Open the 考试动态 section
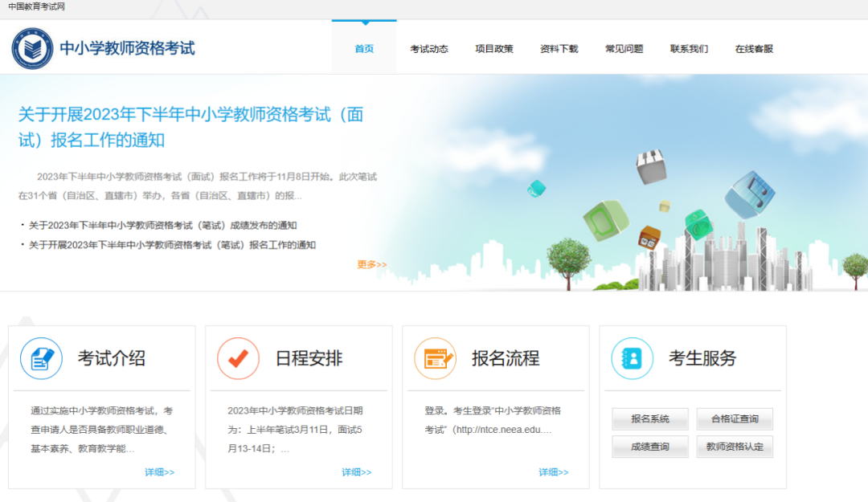This screenshot has height=502, width=868. pos(428,47)
